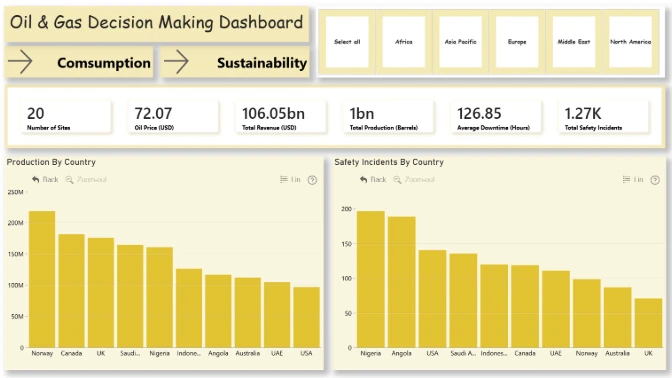Filter by the North America region tile
672x378 pixels.
[630, 42]
